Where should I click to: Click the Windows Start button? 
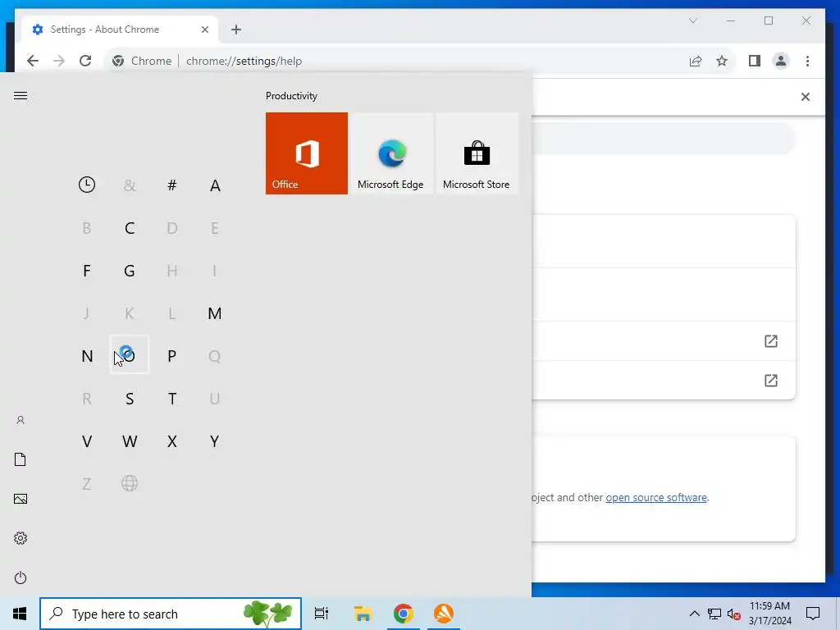(20, 614)
